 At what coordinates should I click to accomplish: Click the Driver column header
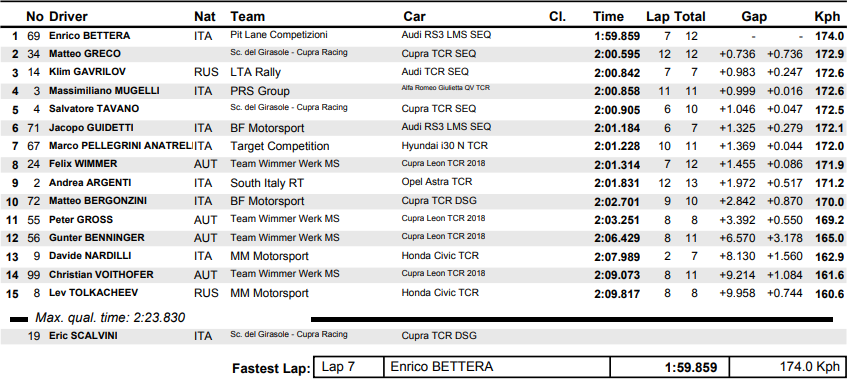pos(68,17)
